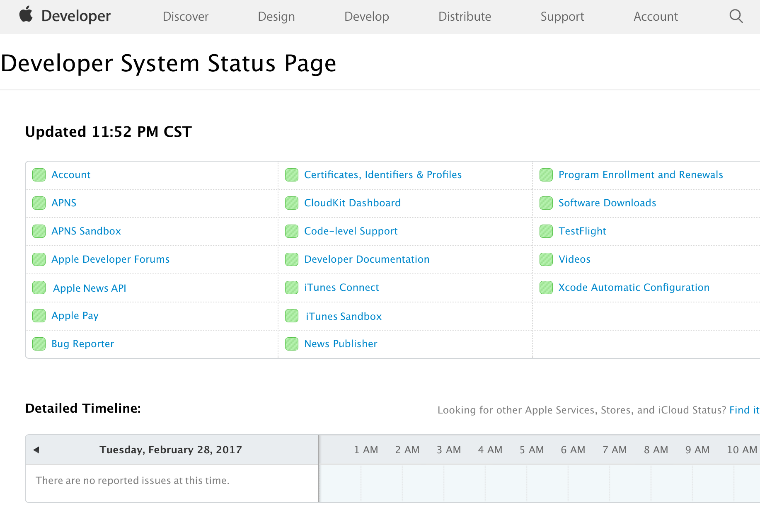Open the Videos link
Viewport: 760px width, 532px height.
pyautogui.click(x=574, y=259)
